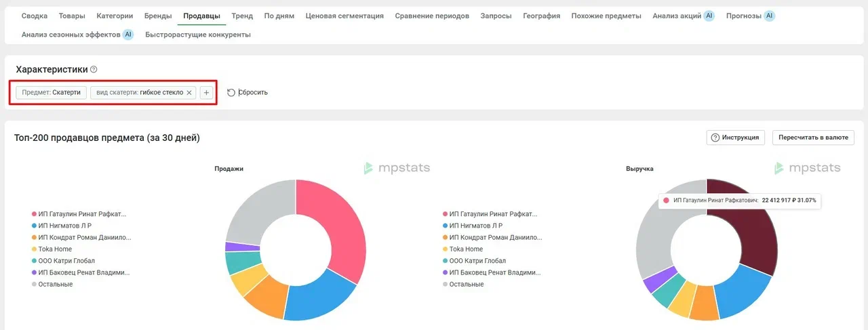
Task: Toggle ООО Катри Глобал in Выручка legend
Action: (x=474, y=261)
